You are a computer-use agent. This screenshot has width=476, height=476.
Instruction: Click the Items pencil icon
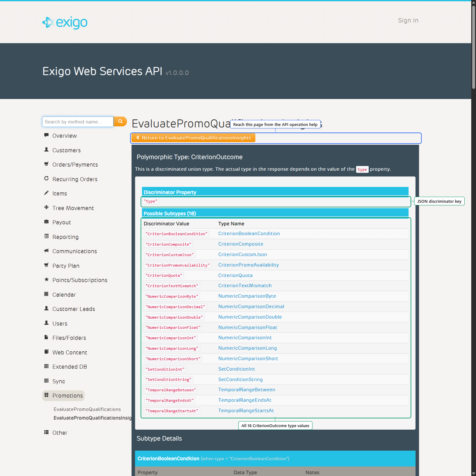[x=46, y=193]
